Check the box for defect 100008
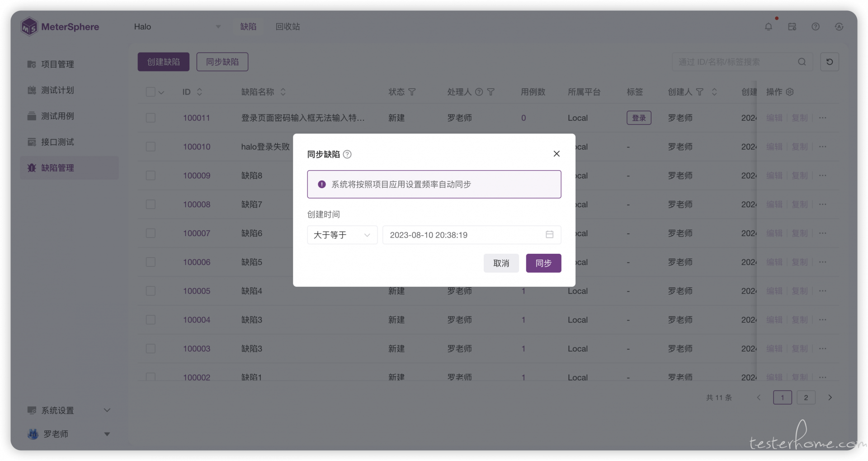Screen dimensions: 868x461 (x=151, y=204)
